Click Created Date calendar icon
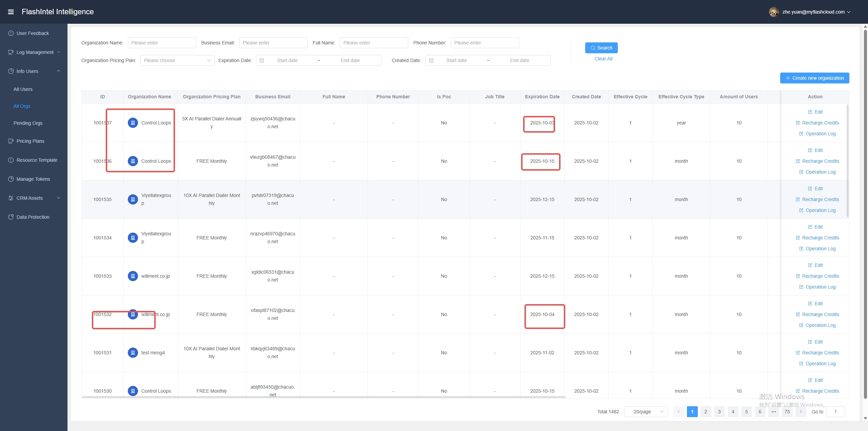This screenshot has width=868, height=431. click(x=431, y=60)
